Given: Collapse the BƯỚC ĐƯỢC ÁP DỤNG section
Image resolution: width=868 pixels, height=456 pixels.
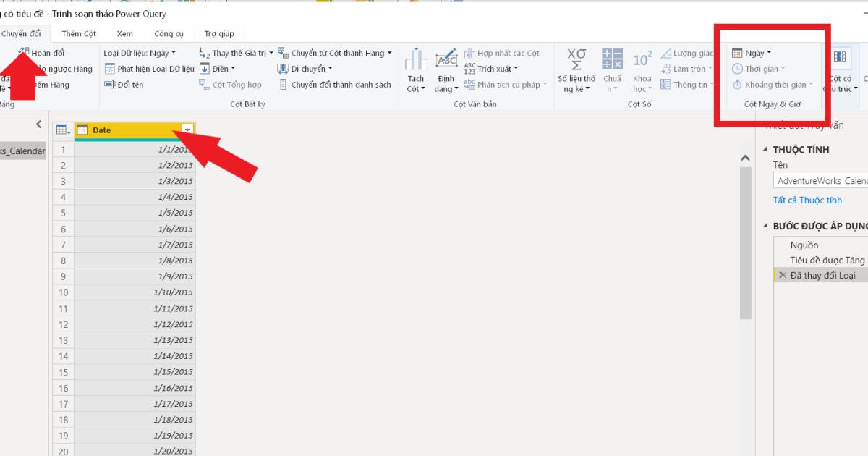Looking at the screenshot, I should [x=766, y=226].
